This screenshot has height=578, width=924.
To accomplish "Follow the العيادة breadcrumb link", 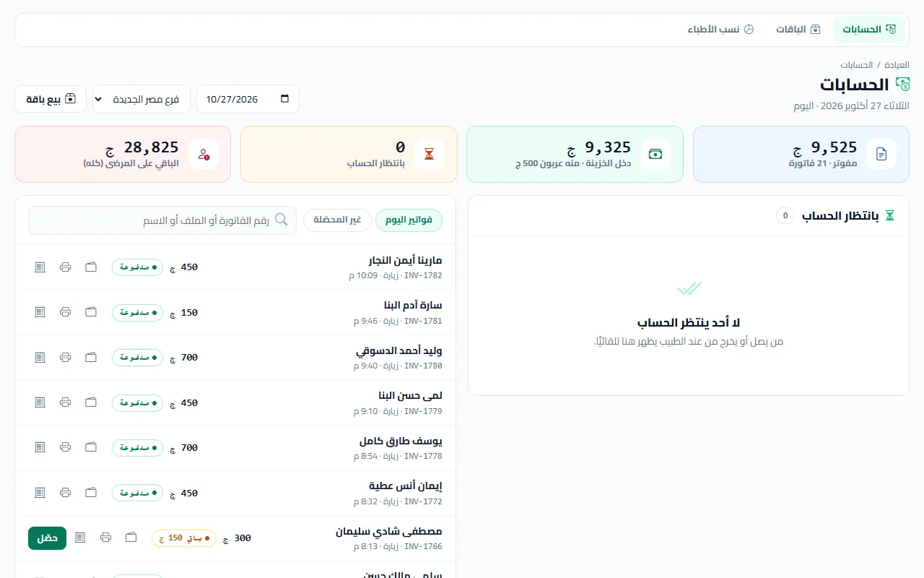I will click(897, 65).
